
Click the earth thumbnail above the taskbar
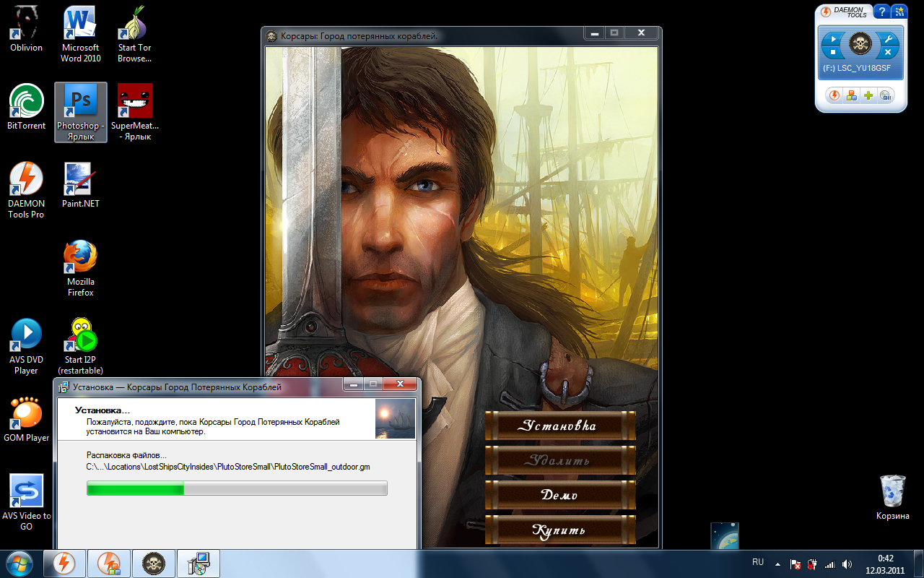coord(725,536)
